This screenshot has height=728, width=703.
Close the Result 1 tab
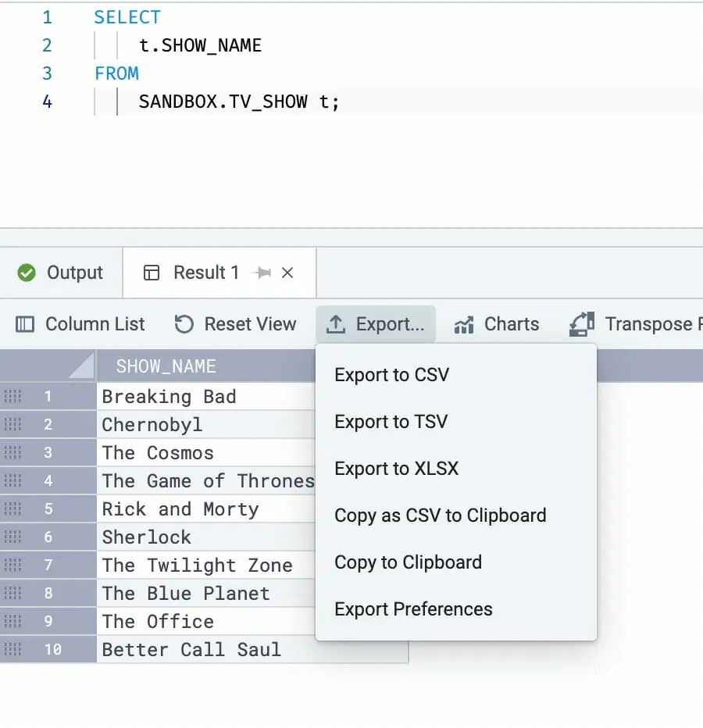tap(286, 273)
